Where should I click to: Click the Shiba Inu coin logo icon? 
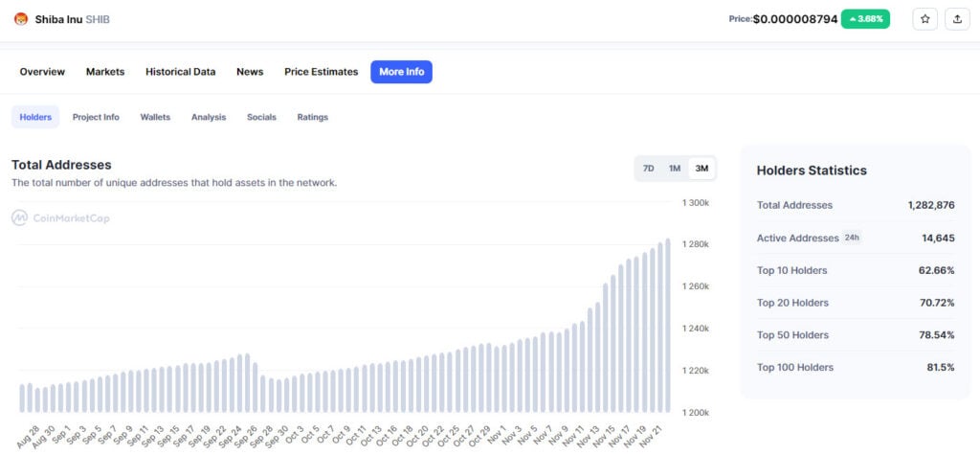click(21, 19)
